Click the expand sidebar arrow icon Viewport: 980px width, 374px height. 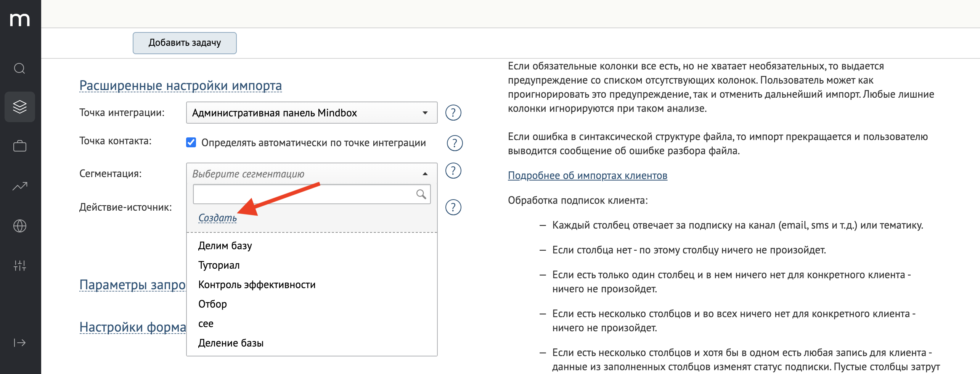click(20, 343)
